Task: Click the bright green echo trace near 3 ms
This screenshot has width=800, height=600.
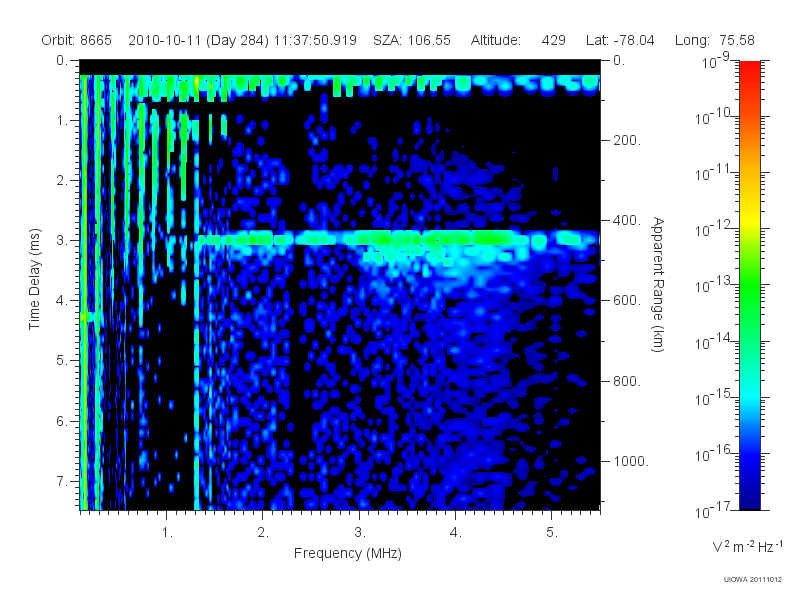Action: tap(398, 238)
